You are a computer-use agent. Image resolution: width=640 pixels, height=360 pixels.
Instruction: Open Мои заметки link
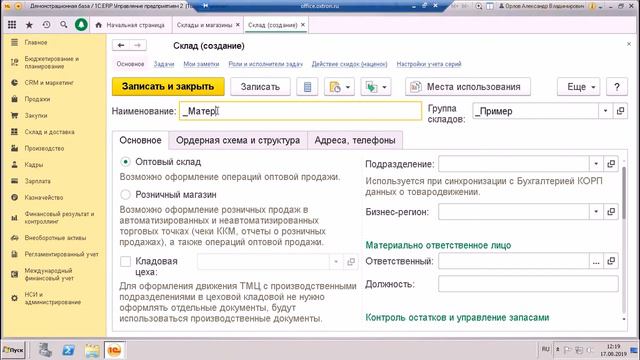click(201, 64)
